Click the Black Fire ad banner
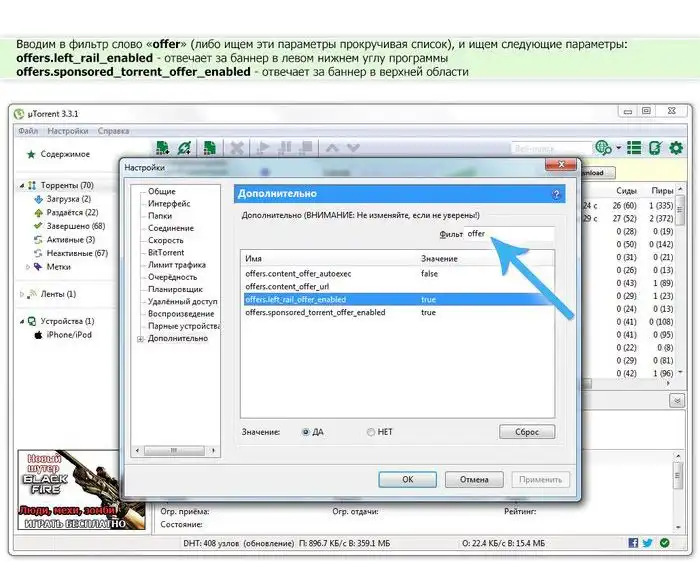Screen dimensions: 700x562 [75, 490]
